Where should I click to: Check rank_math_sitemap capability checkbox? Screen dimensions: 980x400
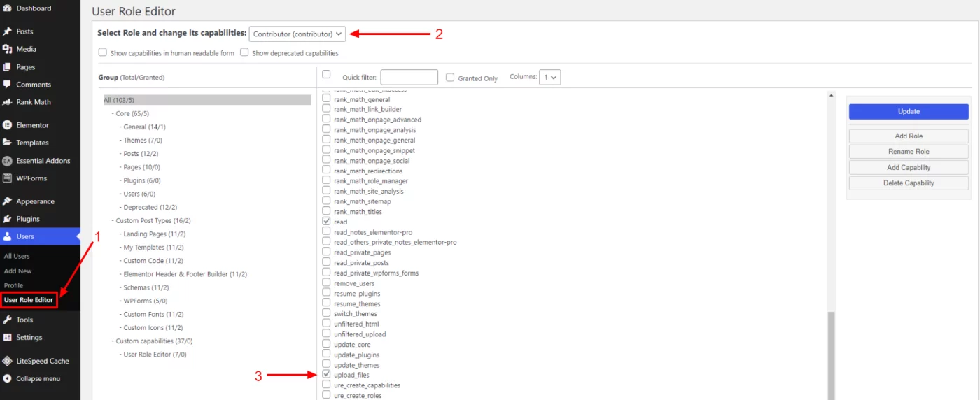coord(326,201)
